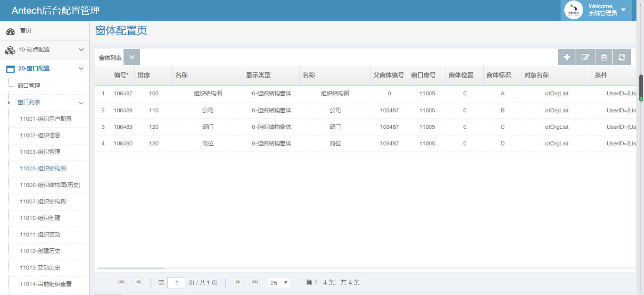Open 首页 in the sidebar
This screenshot has width=644, height=295.
[x=25, y=31]
